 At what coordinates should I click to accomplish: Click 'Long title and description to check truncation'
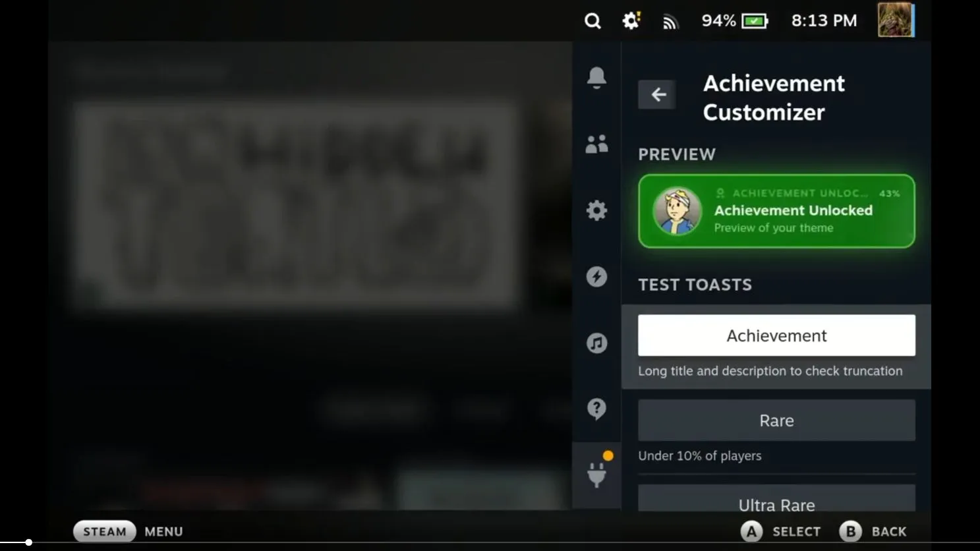coord(770,371)
